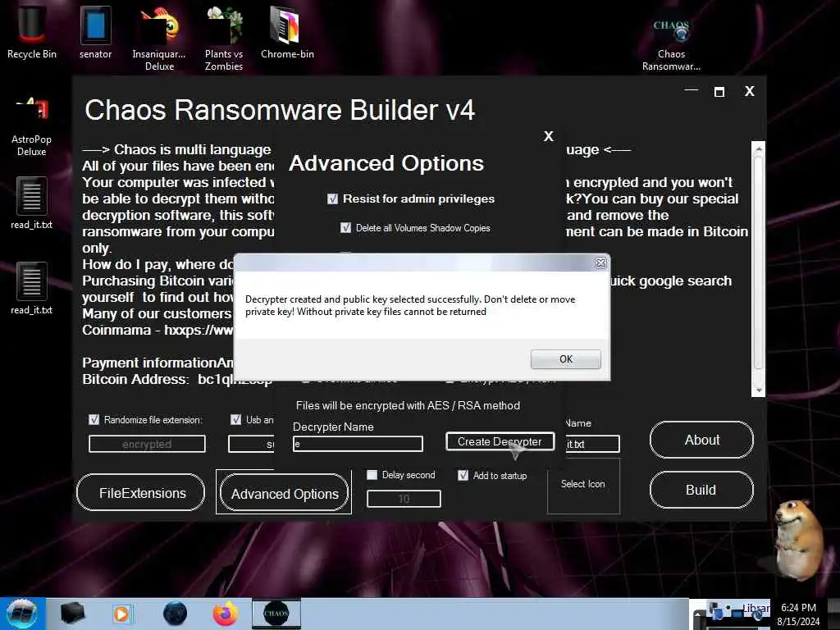Viewport: 840px width, 630px height.
Task: Toggle Resist for admin privileges checkbox
Action: click(333, 199)
